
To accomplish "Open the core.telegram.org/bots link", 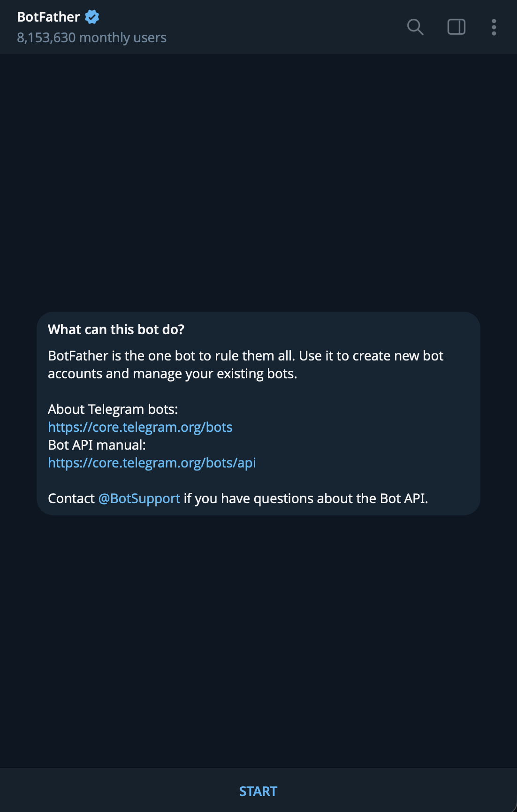I will 140,427.
